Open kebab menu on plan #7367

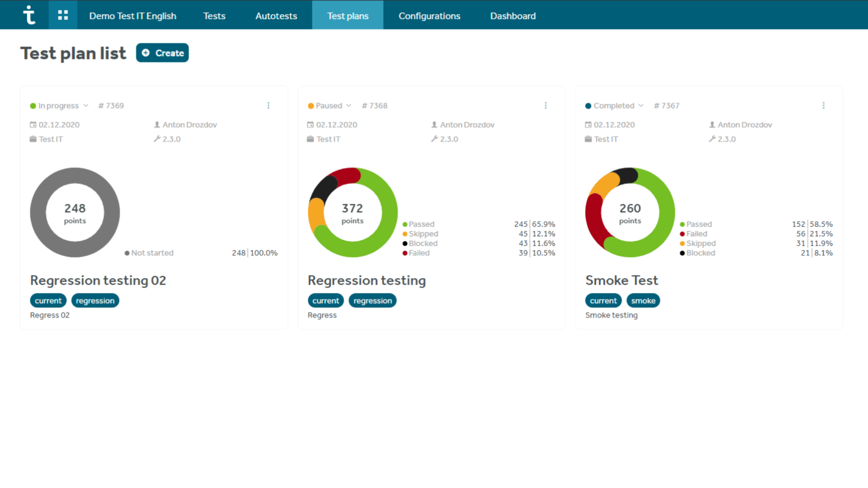click(823, 105)
